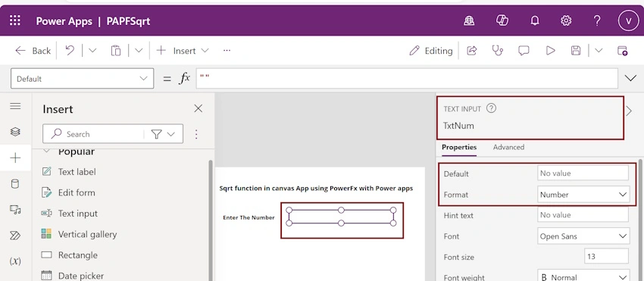Select the Insert plus icon in sidebar
The height and width of the screenshot is (281, 644).
pos(15,158)
